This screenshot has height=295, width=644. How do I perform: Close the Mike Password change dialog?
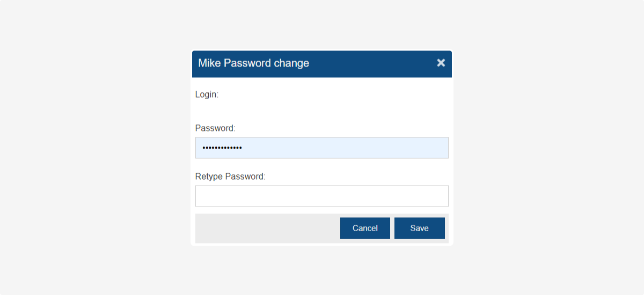[x=441, y=63]
